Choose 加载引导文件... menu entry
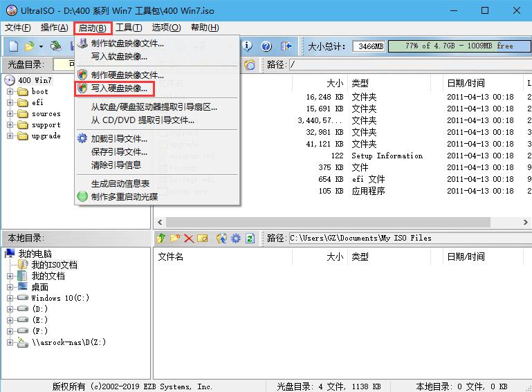The width and height of the screenshot is (532, 392). (x=157, y=139)
